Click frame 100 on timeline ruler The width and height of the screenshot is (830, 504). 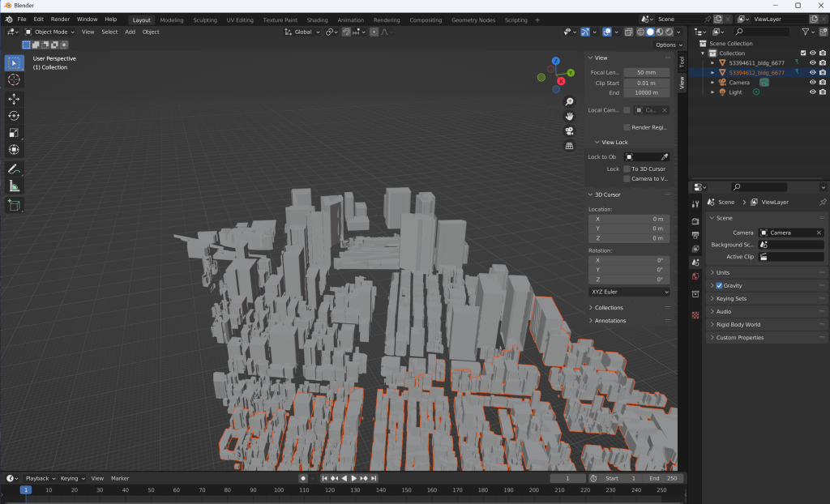(x=278, y=490)
